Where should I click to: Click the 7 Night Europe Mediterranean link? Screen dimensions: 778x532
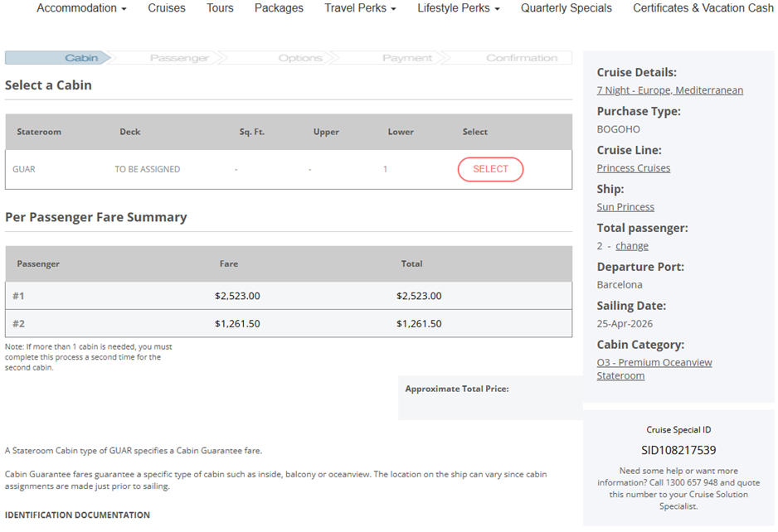click(669, 90)
